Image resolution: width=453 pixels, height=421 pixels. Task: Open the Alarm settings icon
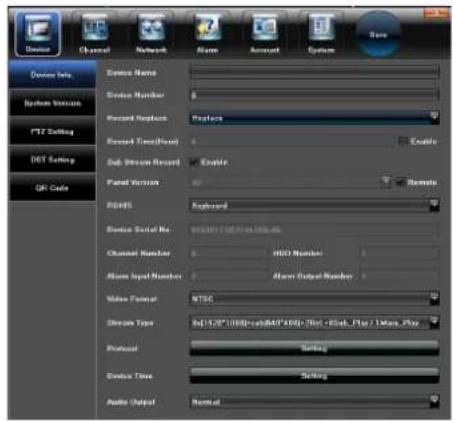coord(208,34)
